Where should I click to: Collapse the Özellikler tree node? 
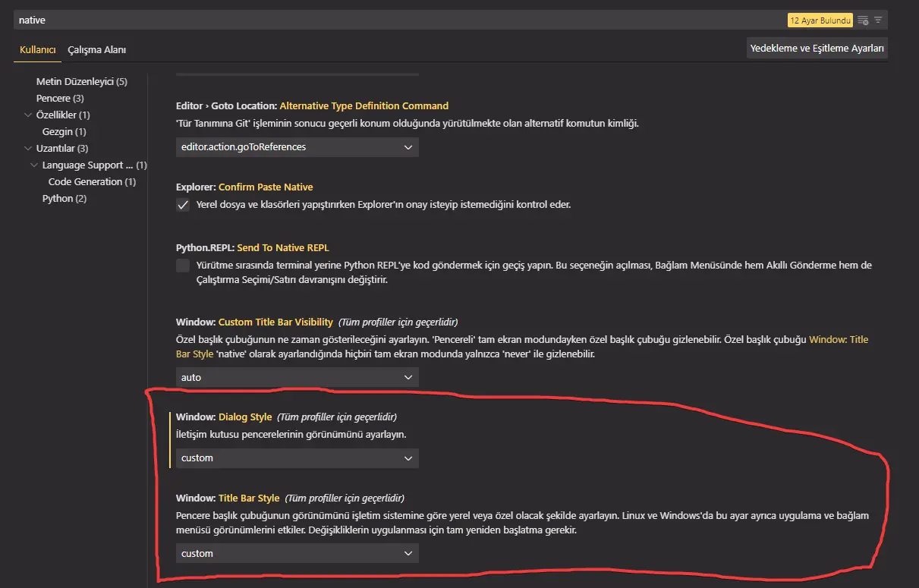(29, 115)
